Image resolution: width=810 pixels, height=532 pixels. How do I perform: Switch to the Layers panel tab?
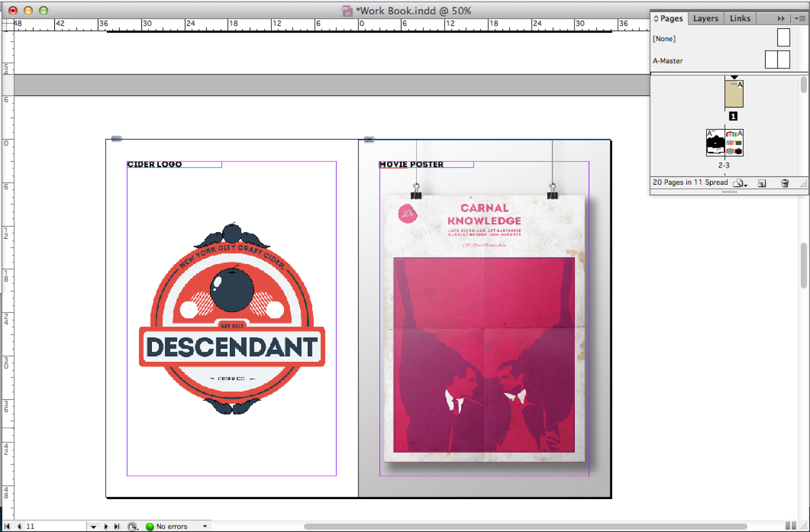pos(706,18)
